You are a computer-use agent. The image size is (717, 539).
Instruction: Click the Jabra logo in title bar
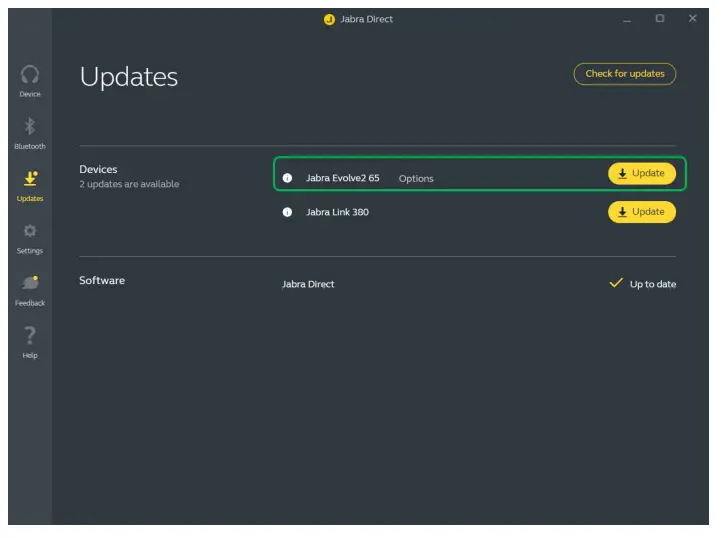(x=329, y=19)
